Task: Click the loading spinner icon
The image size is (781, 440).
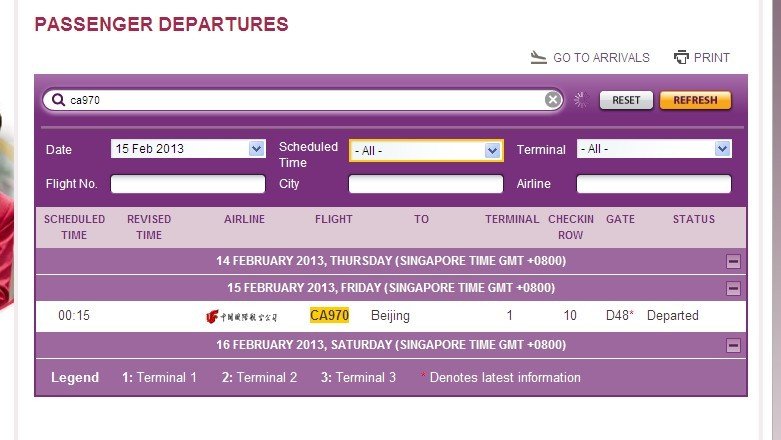Action: pos(579,100)
